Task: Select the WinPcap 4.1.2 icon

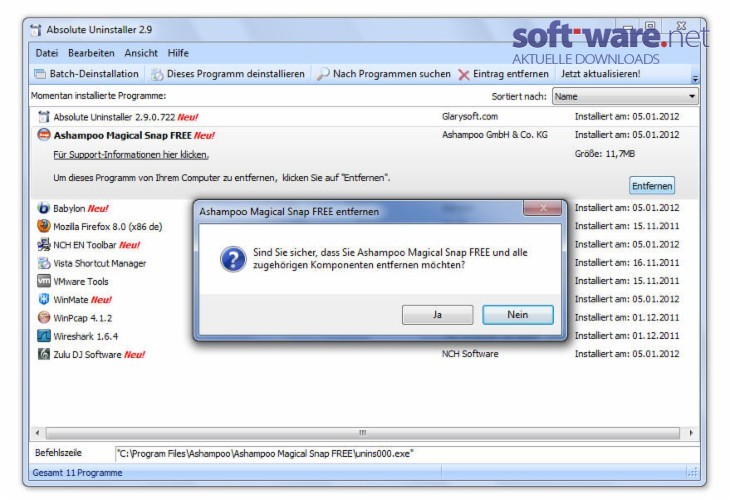Action: [x=44, y=318]
